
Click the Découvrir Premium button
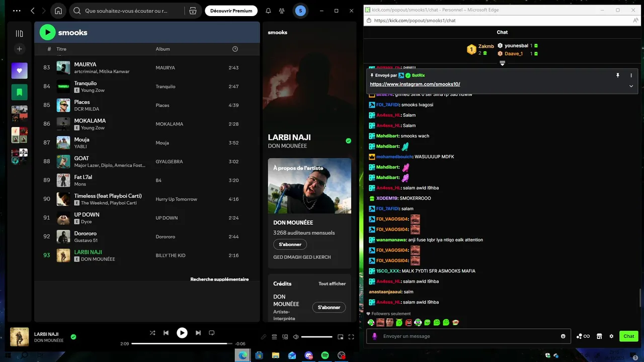coord(231,11)
